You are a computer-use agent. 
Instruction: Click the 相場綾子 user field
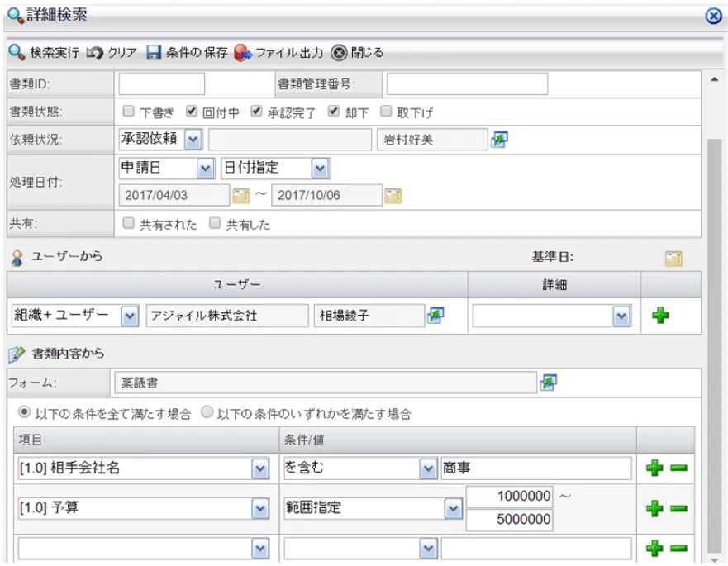pyautogui.click(x=369, y=316)
